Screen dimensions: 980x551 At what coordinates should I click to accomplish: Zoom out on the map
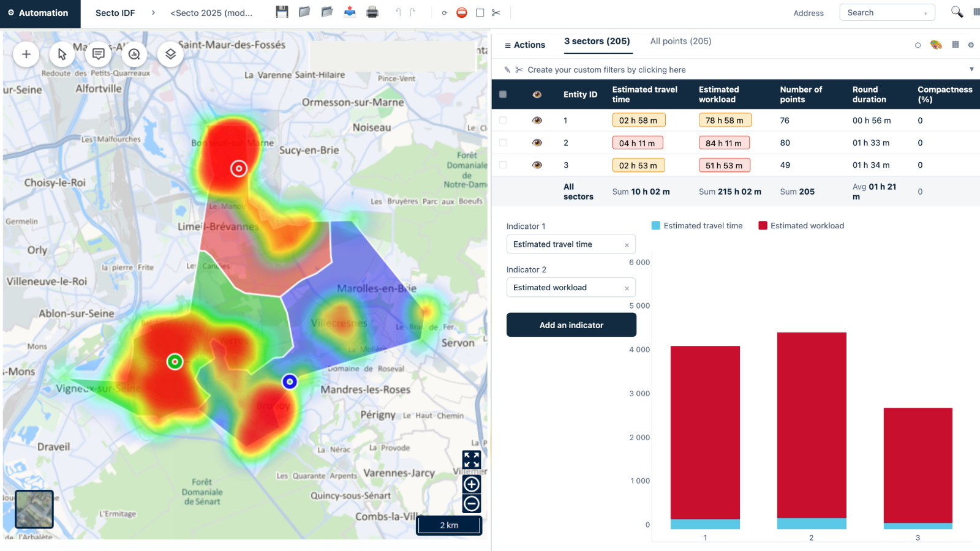pos(472,504)
